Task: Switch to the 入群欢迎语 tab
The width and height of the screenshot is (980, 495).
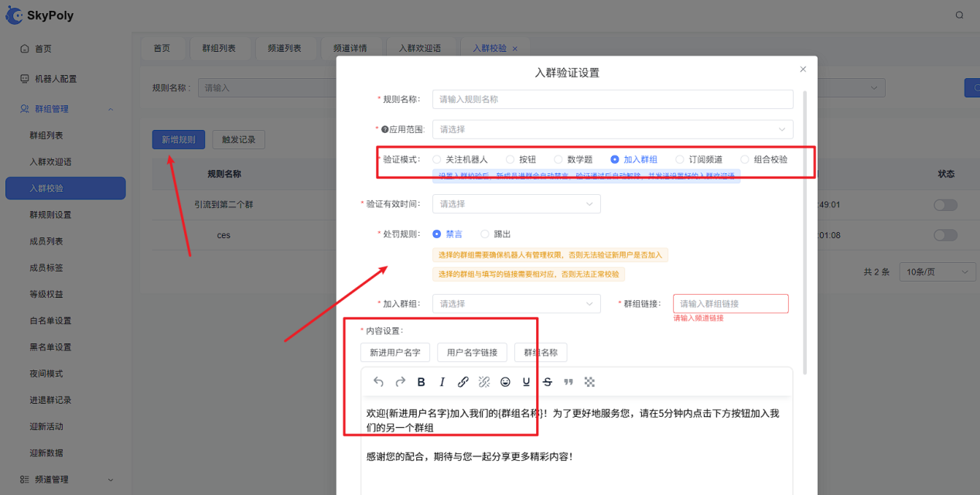Action: click(420, 48)
